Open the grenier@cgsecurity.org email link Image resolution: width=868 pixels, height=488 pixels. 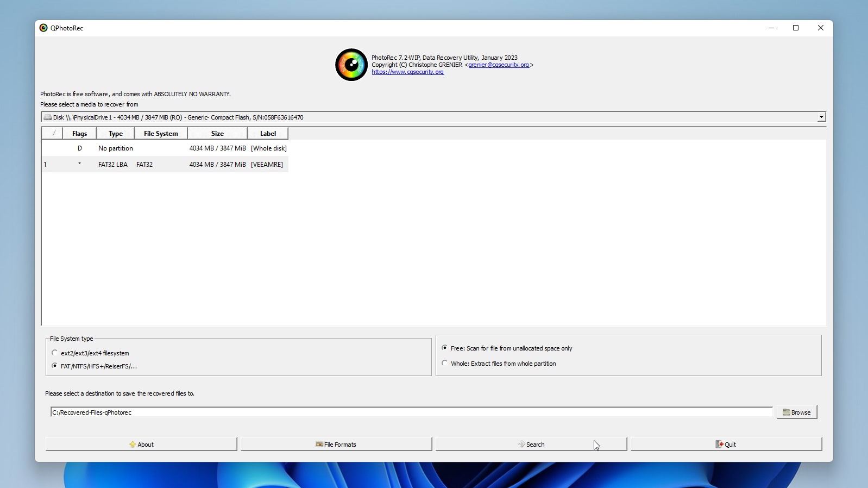pos(499,65)
